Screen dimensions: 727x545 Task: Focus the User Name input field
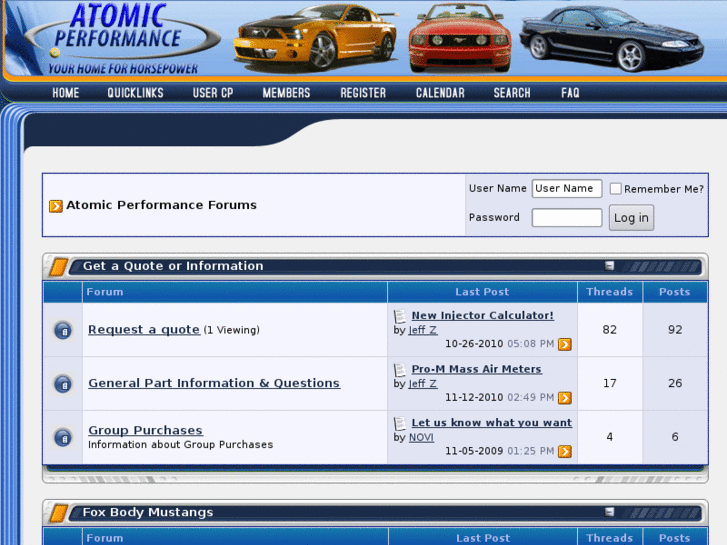[x=567, y=188]
